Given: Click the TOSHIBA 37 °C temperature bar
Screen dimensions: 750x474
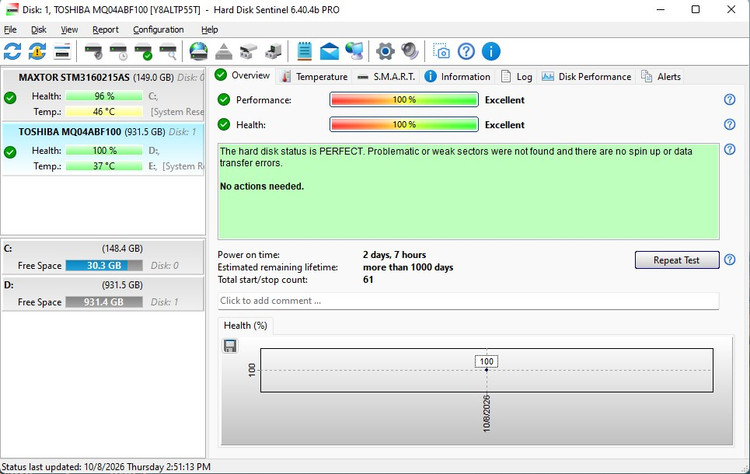Looking at the screenshot, I should [104, 166].
